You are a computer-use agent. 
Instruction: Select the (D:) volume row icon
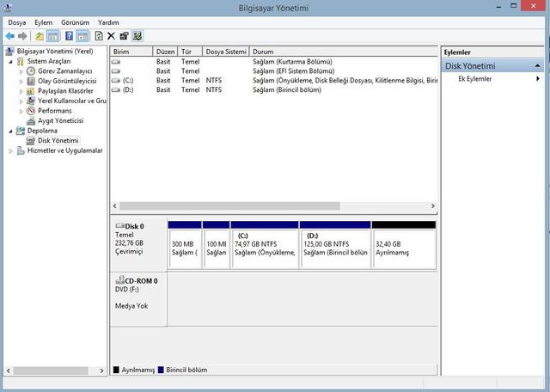coord(116,90)
